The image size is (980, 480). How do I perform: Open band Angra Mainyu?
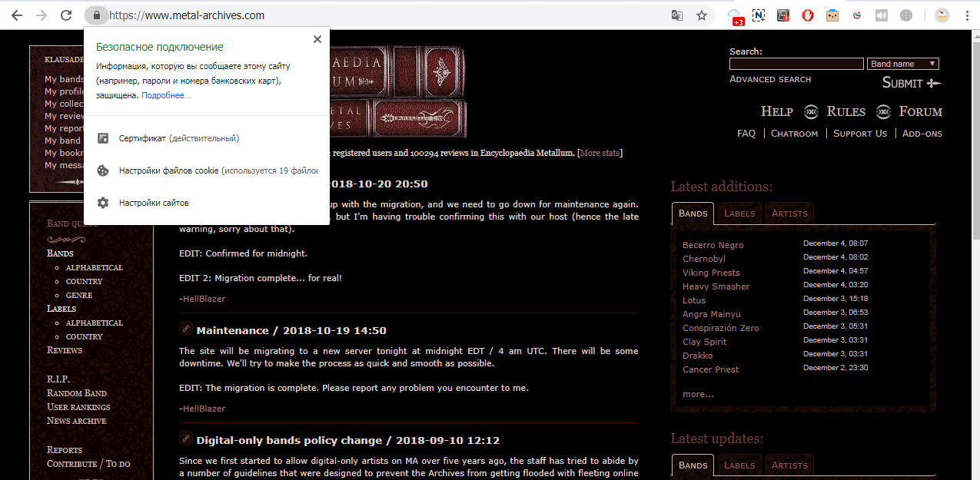[712, 314]
